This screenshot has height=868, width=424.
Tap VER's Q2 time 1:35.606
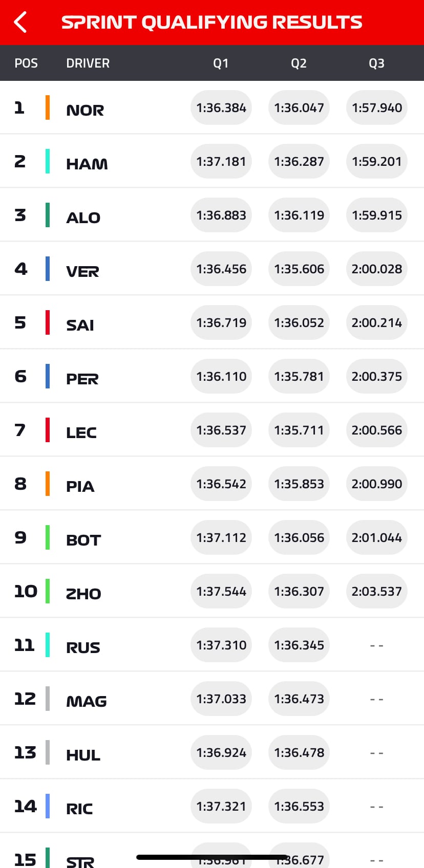pyautogui.click(x=299, y=269)
